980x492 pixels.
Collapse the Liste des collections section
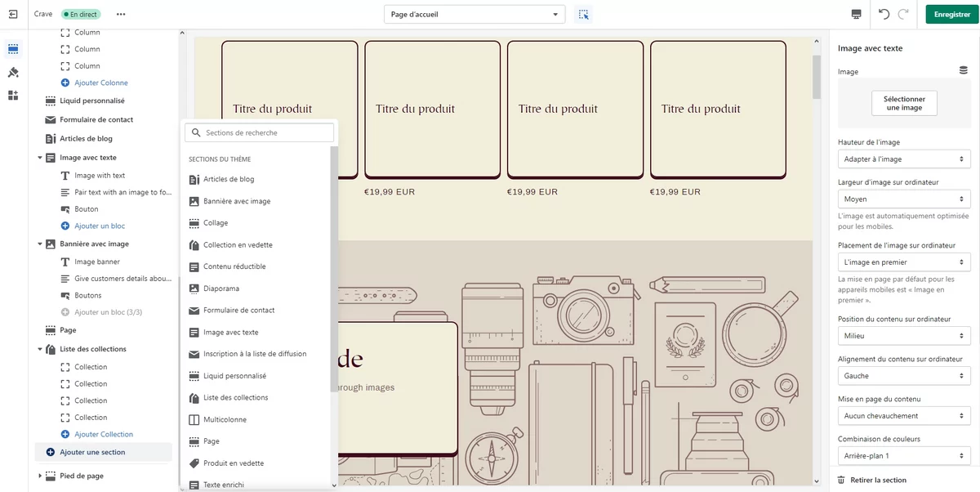point(40,349)
